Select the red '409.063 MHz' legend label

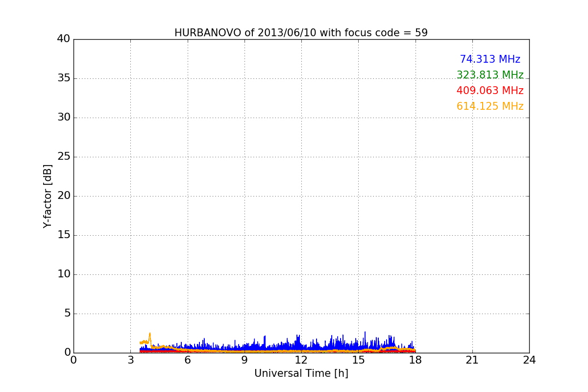490,91
